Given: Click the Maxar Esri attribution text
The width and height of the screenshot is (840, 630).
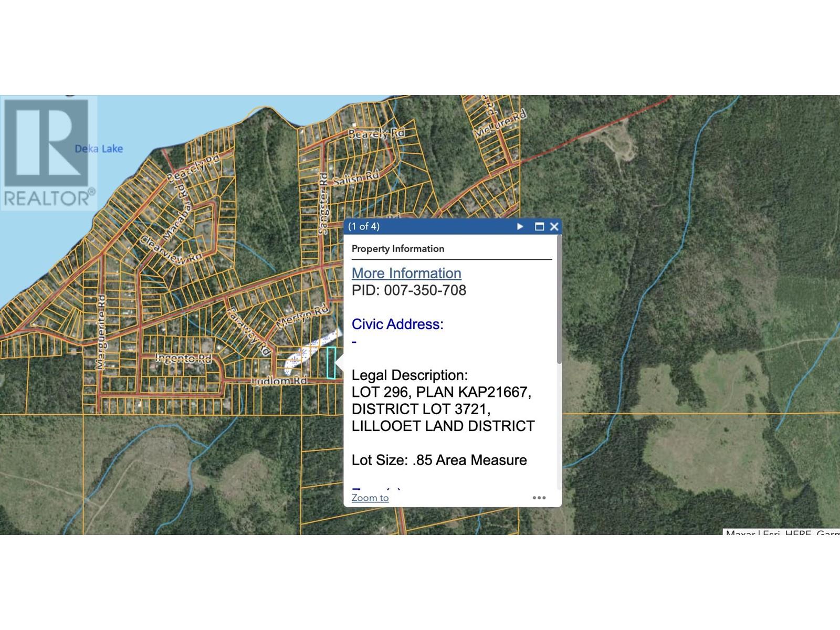Looking at the screenshot, I should coord(781,533).
